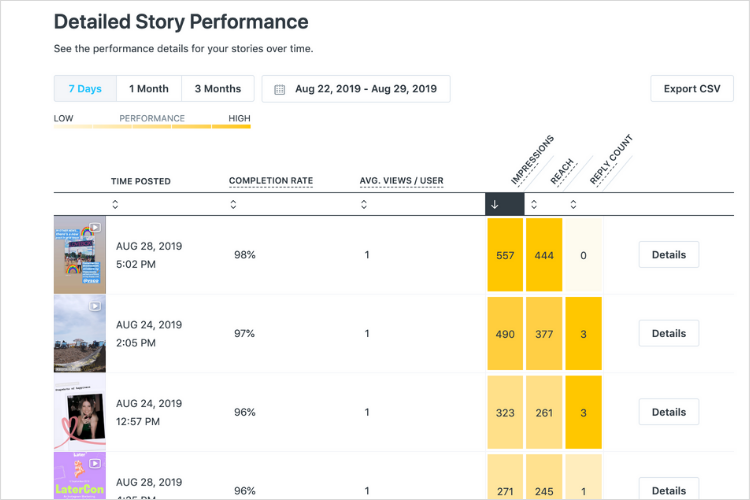Open Details for Aug 28 5:02 PM story
750x500 pixels.
pos(669,255)
